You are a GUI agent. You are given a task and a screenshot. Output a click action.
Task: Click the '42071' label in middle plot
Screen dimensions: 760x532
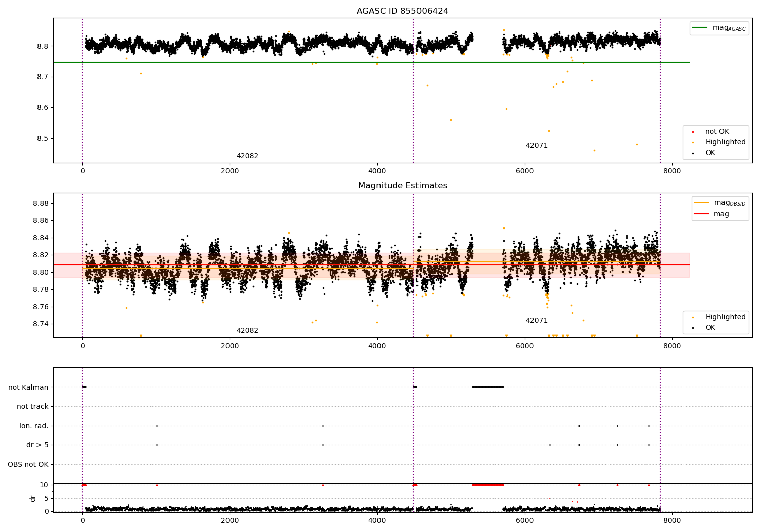[537, 321]
